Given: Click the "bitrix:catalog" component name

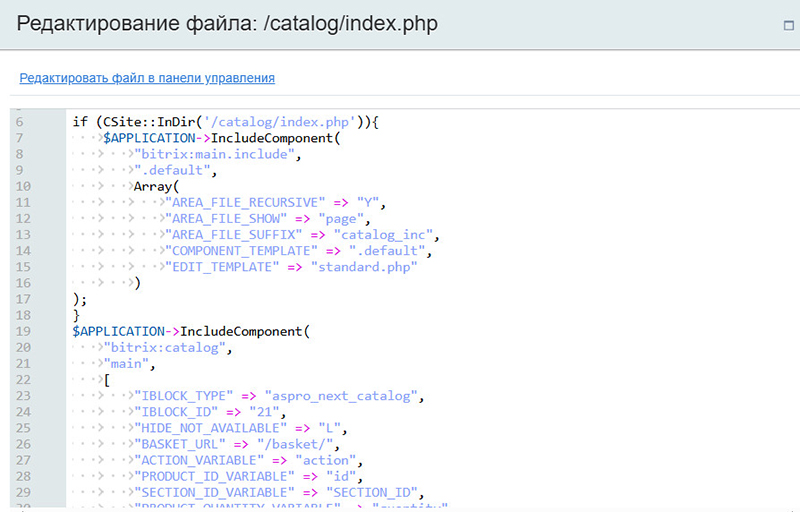Looking at the screenshot, I should 165,347.
